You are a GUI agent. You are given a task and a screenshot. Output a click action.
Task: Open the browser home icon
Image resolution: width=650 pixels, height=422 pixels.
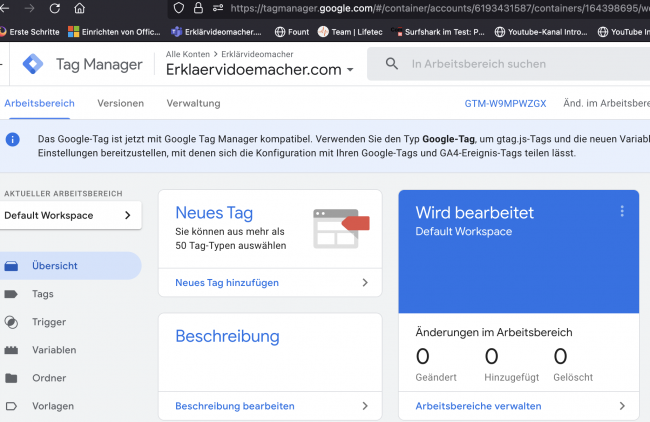(79, 8)
